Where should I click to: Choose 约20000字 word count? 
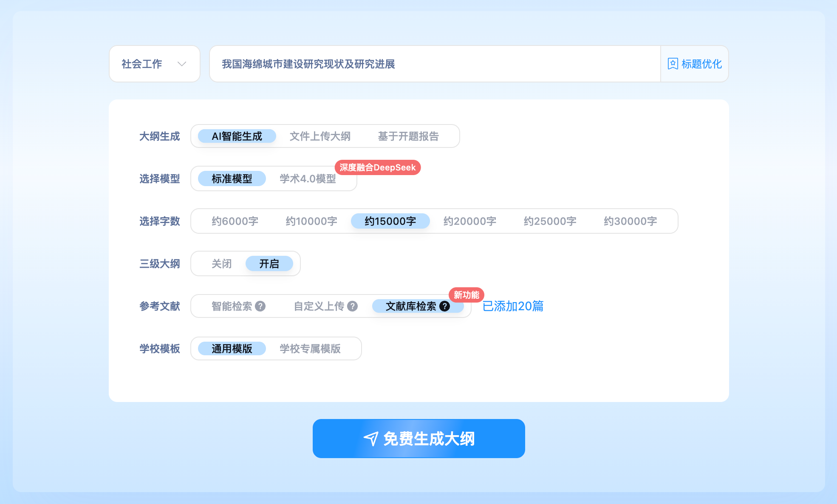[469, 221]
